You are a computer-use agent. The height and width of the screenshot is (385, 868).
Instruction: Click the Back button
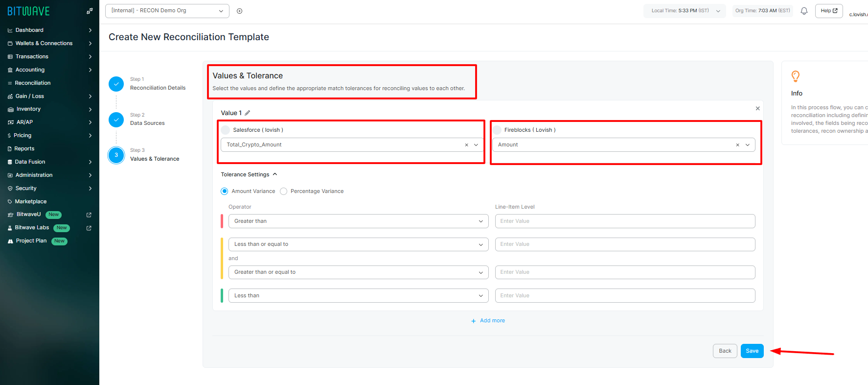[725, 351]
